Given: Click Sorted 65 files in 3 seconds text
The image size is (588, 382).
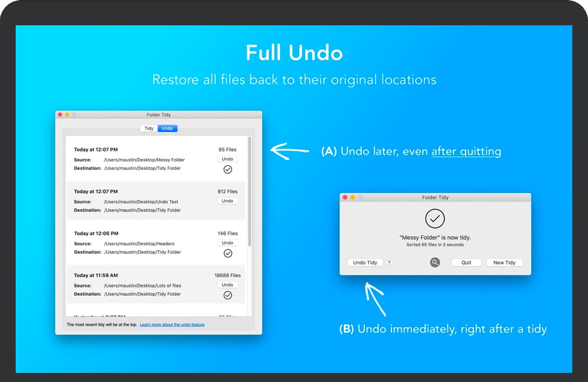Looking at the screenshot, I should [435, 245].
